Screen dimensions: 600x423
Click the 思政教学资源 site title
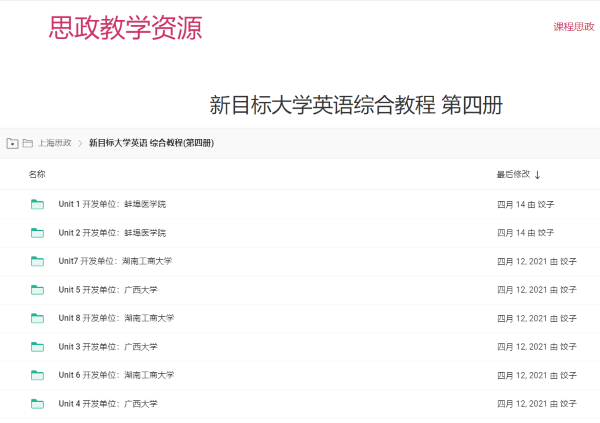126,28
